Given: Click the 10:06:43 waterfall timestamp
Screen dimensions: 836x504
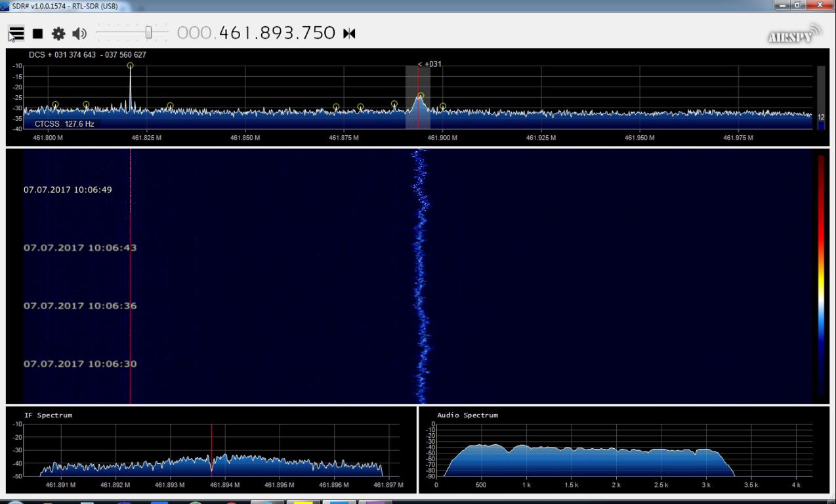Looking at the screenshot, I should (x=80, y=248).
